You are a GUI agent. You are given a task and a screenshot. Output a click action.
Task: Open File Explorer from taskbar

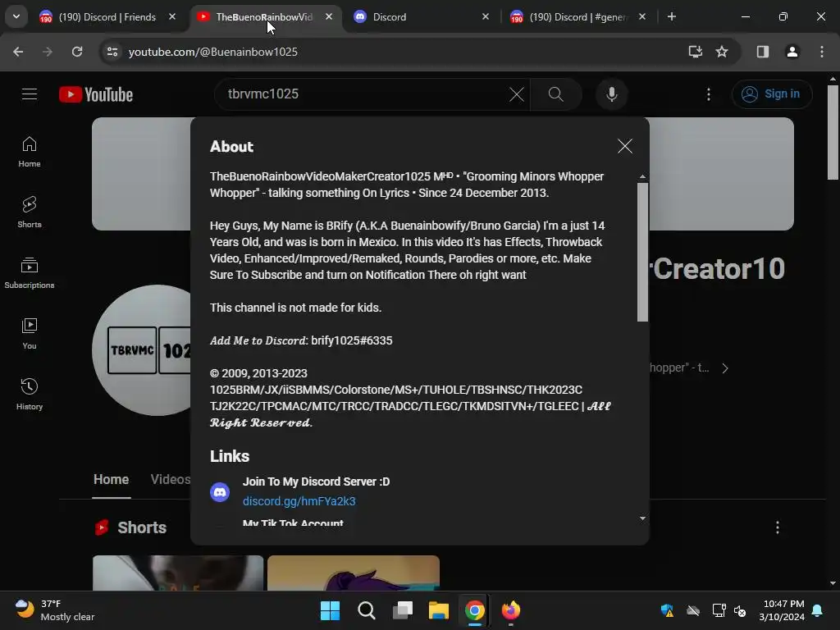click(x=438, y=610)
